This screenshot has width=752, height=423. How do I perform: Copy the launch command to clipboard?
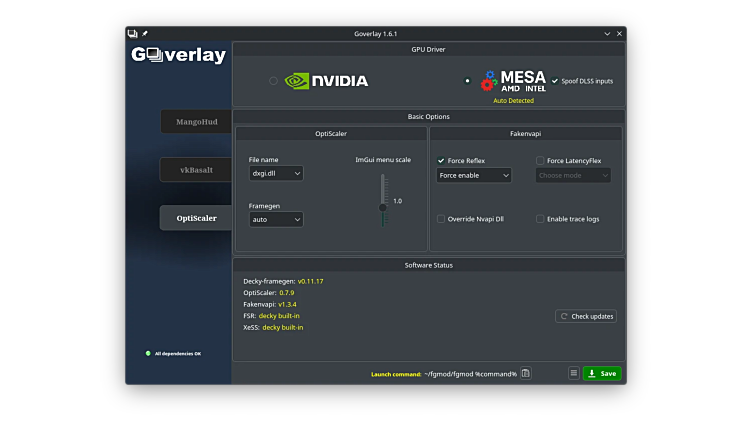click(526, 373)
